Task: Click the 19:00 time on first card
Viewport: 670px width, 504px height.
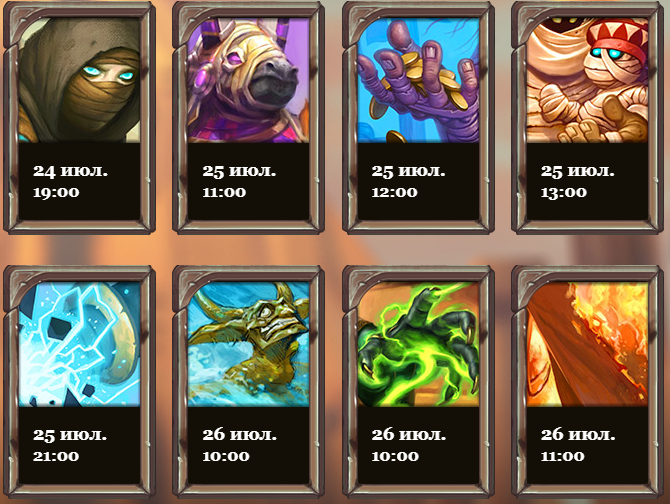Action: pos(56,193)
